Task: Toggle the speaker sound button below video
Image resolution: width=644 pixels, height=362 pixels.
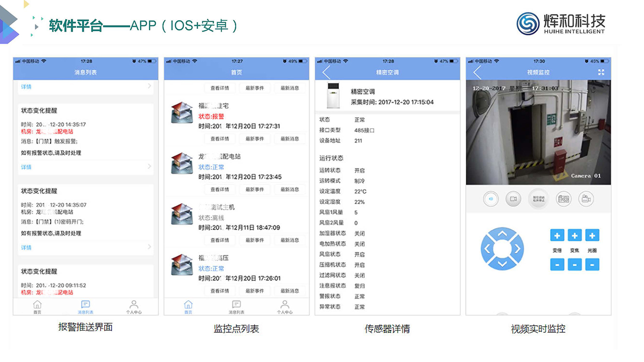Action: (x=491, y=199)
